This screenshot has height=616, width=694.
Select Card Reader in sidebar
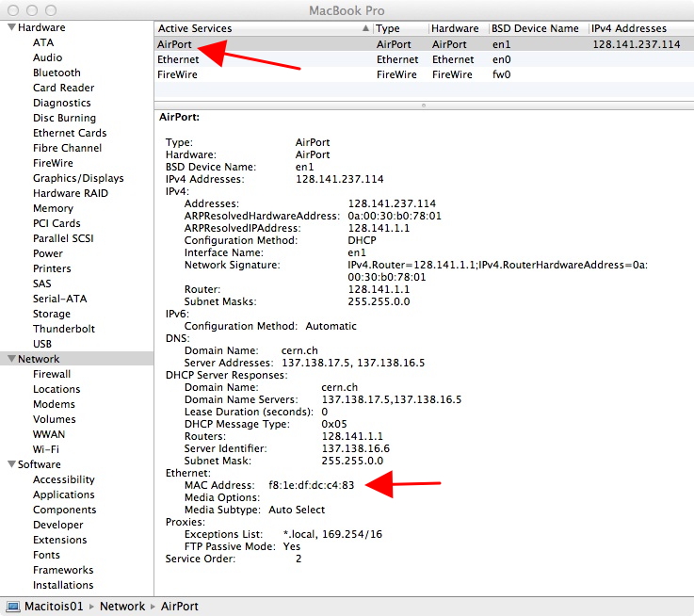63,88
